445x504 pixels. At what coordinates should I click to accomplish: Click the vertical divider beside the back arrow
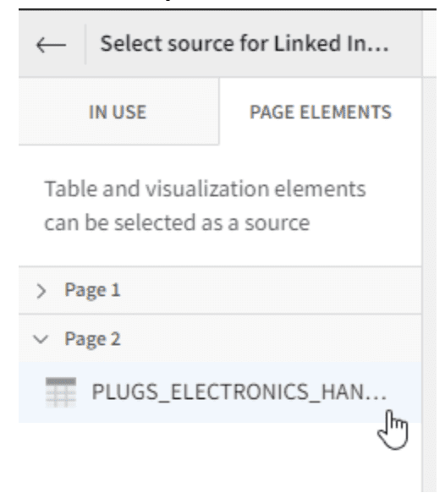[x=85, y=44]
